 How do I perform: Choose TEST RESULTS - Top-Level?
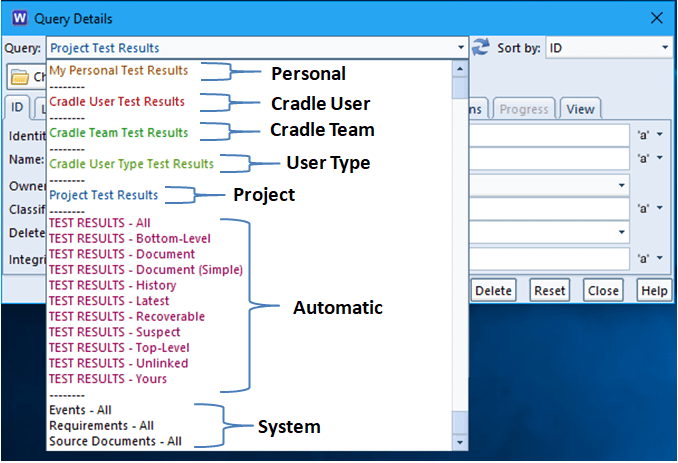click(x=119, y=348)
